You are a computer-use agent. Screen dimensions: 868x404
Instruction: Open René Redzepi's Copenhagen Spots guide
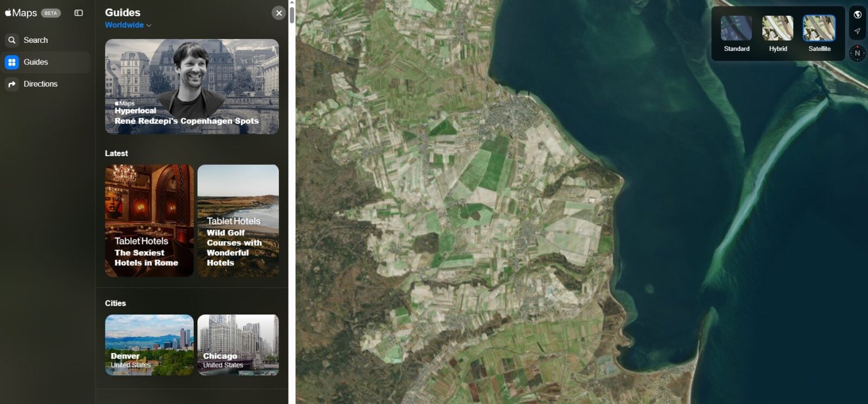click(192, 86)
